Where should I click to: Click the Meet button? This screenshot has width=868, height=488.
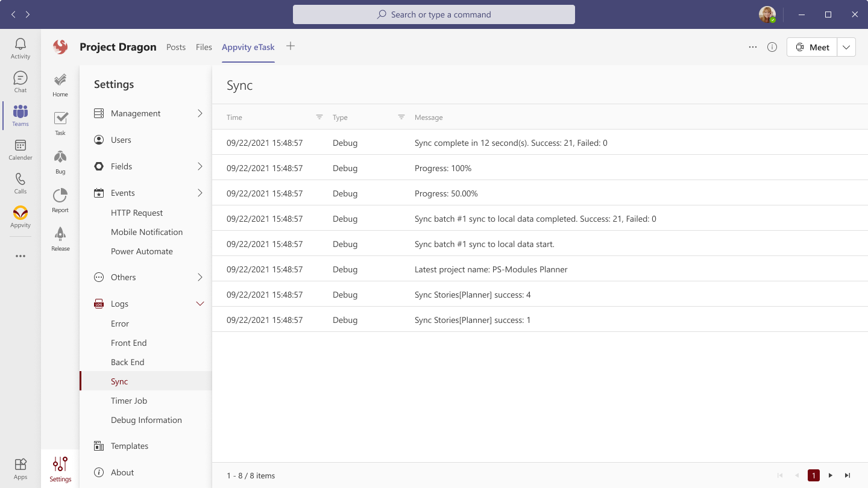click(812, 47)
